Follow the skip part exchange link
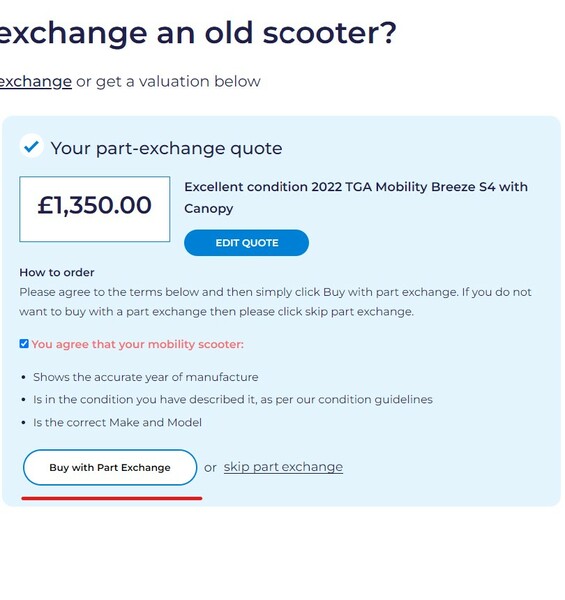 point(283,467)
